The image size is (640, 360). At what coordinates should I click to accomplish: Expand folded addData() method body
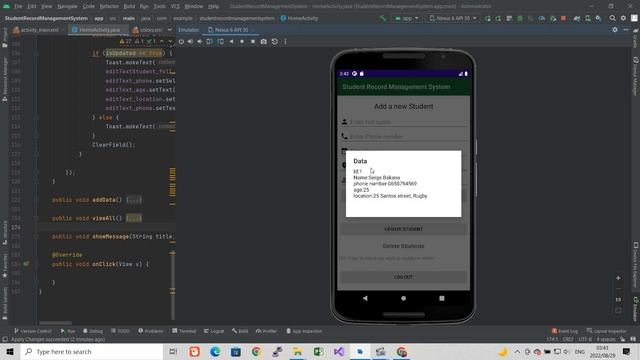[134, 200]
